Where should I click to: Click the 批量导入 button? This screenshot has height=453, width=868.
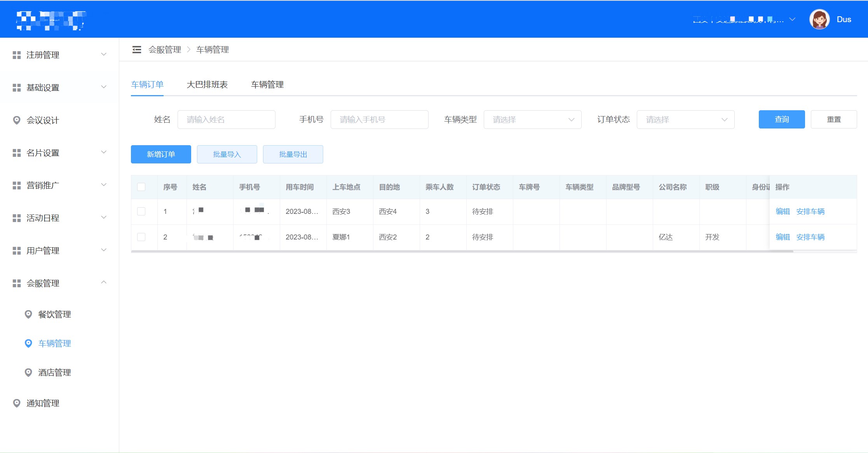point(227,154)
